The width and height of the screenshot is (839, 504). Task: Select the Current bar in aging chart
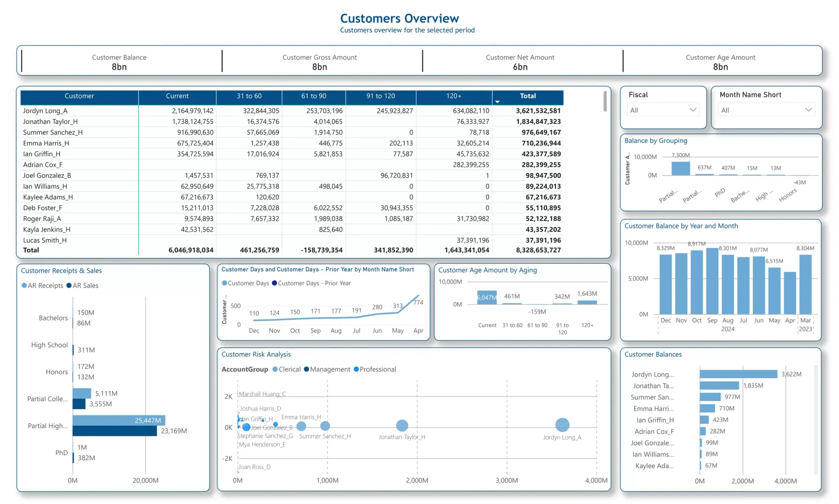tap(487, 297)
